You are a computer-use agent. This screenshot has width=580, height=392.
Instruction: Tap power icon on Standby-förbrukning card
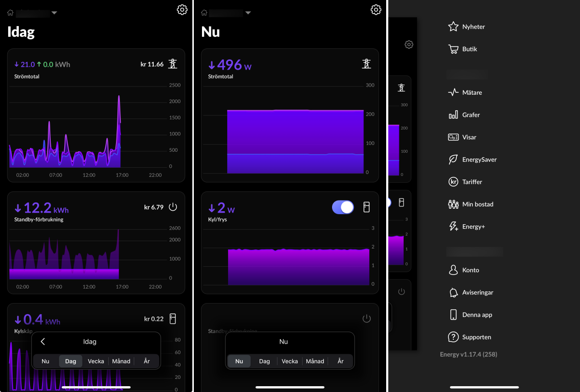(x=173, y=207)
